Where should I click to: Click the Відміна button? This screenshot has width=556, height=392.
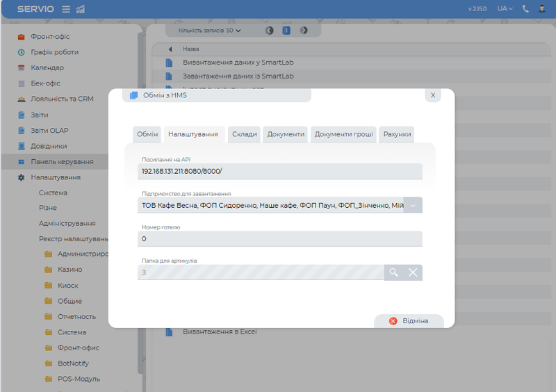click(x=409, y=321)
